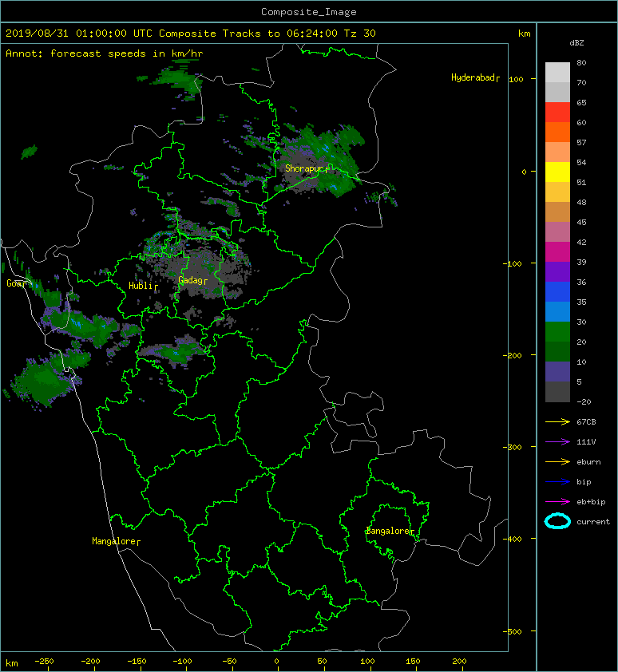Click the Composite_Image title text
The height and width of the screenshot is (672, 618).
coord(309,12)
